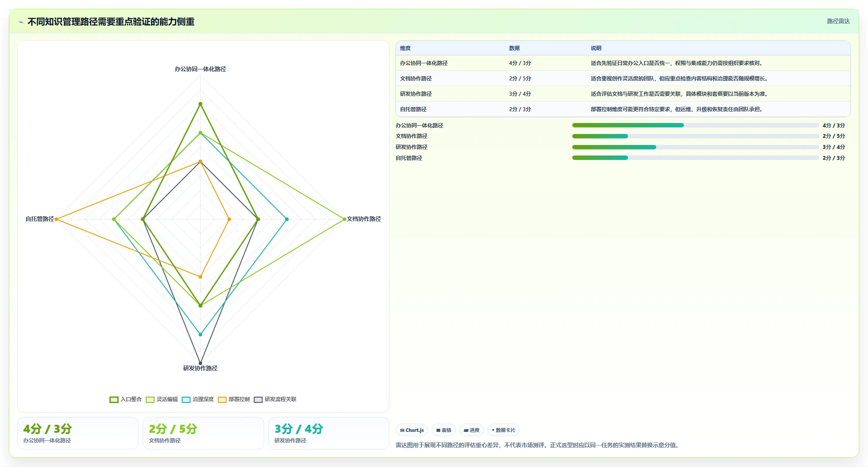The image size is (868, 467).
Task: Toggle the 入口整合 legend series
Action: coord(126,399)
